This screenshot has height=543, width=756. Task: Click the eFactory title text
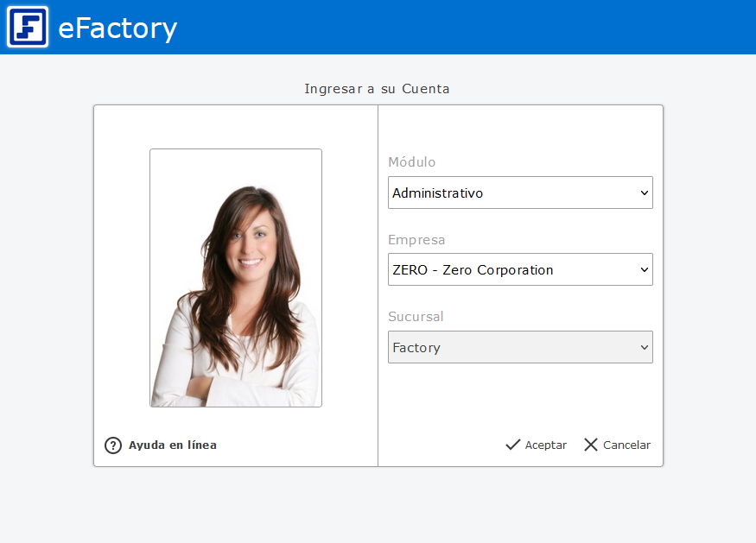point(118,28)
